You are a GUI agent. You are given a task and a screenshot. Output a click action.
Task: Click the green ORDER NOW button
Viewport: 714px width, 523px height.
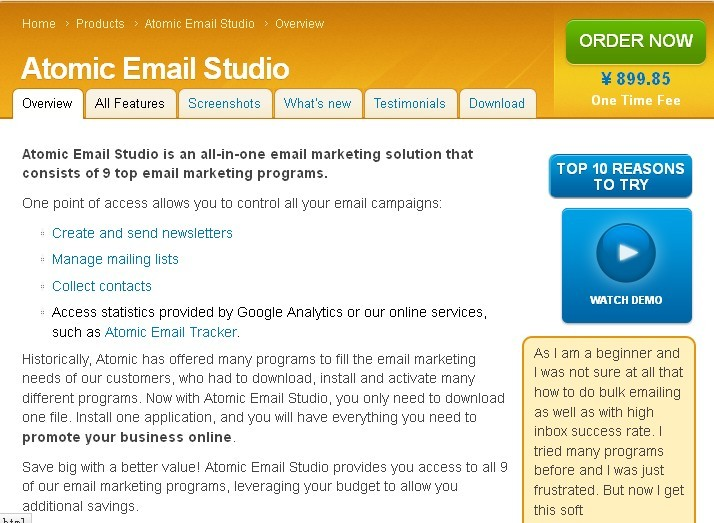(x=636, y=41)
